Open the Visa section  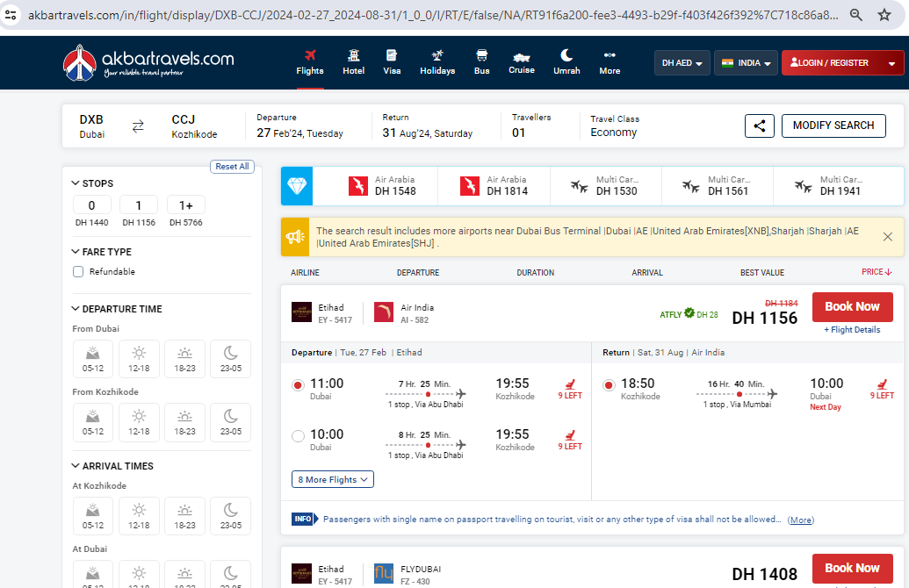tap(392, 62)
